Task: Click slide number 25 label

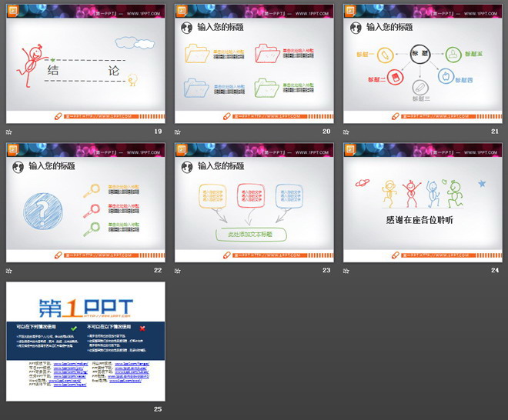Action: [158, 409]
